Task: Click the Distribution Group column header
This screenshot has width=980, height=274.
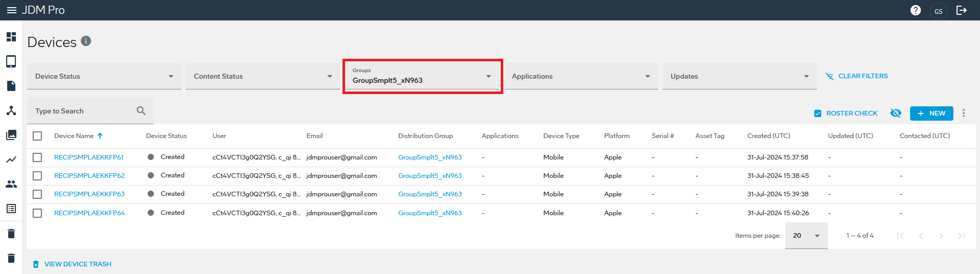Action: (426, 136)
